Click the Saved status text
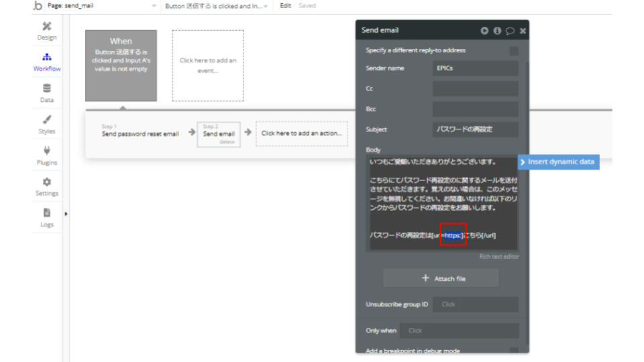The width and height of the screenshot is (644, 362). click(307, 6)
